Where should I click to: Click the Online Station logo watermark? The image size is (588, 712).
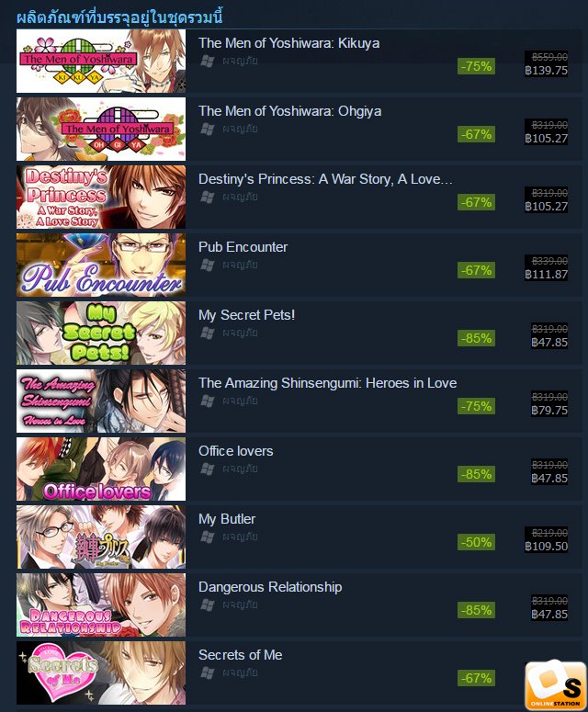(555, 685)
